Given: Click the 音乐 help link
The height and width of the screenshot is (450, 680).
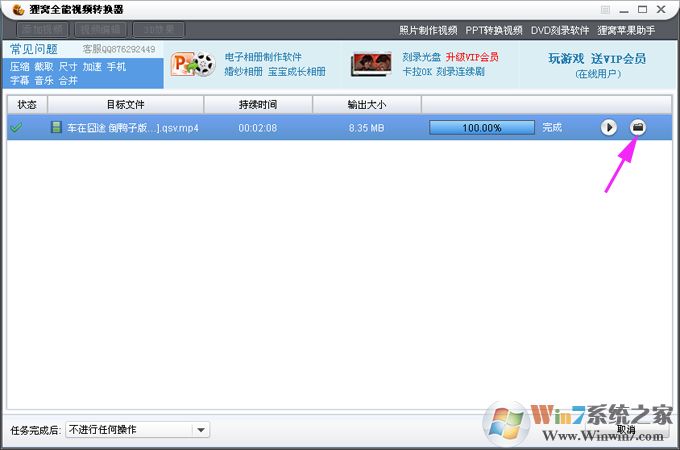Looking at the screenshot, I should coord(44,80).
